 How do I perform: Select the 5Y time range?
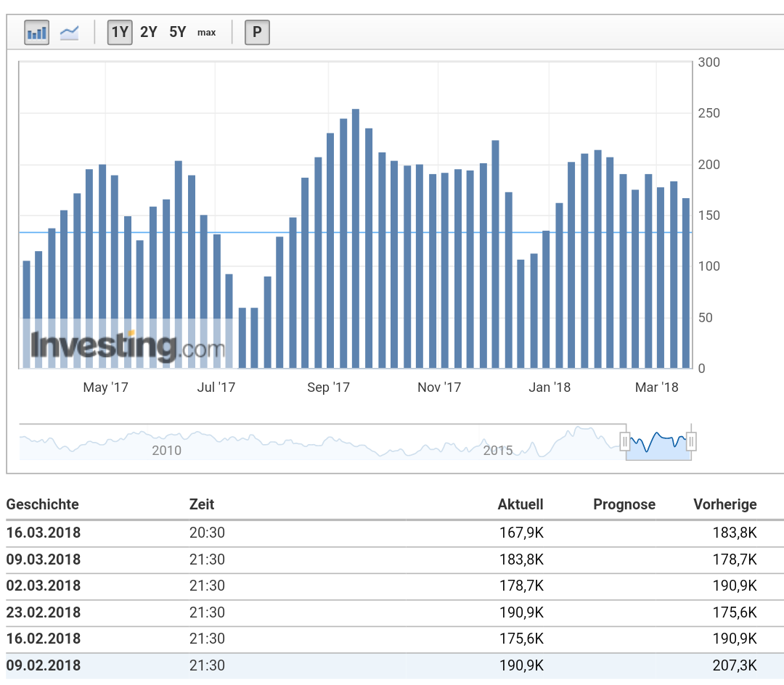(178, 33)
